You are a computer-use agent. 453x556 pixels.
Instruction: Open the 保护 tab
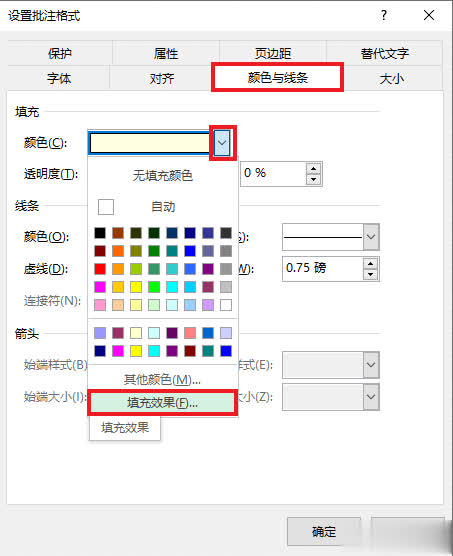(60, 54)
